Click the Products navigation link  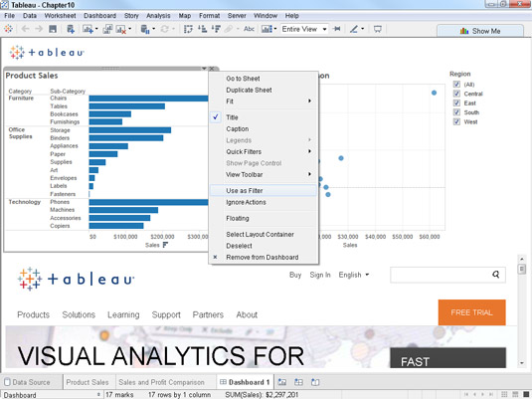33,314
